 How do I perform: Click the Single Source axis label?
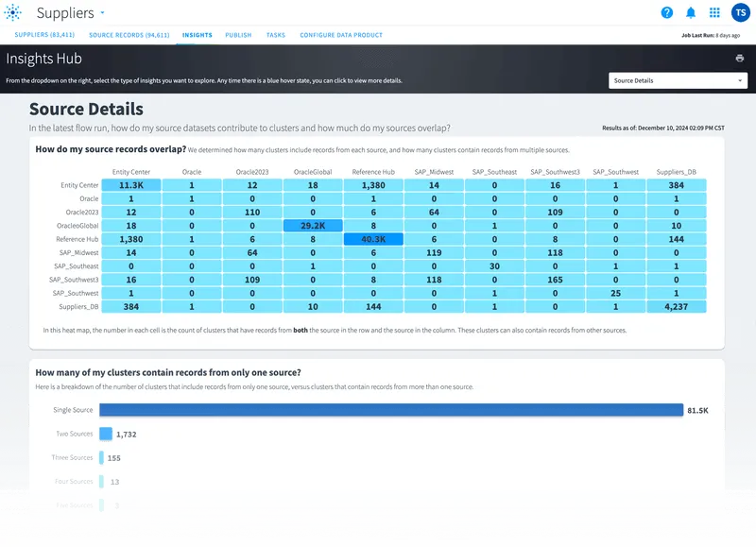click(x=73, y=410)
